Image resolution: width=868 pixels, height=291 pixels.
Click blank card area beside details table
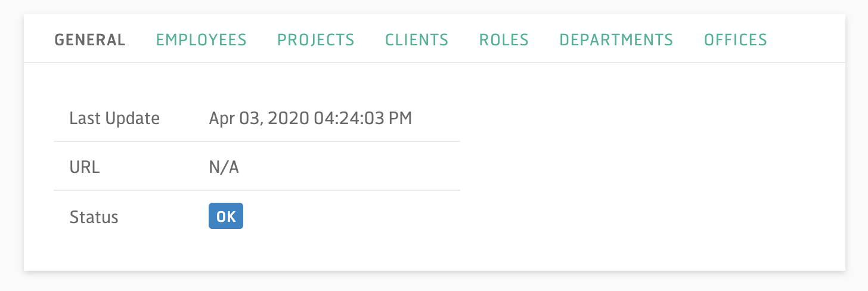(x=652, y=167)
